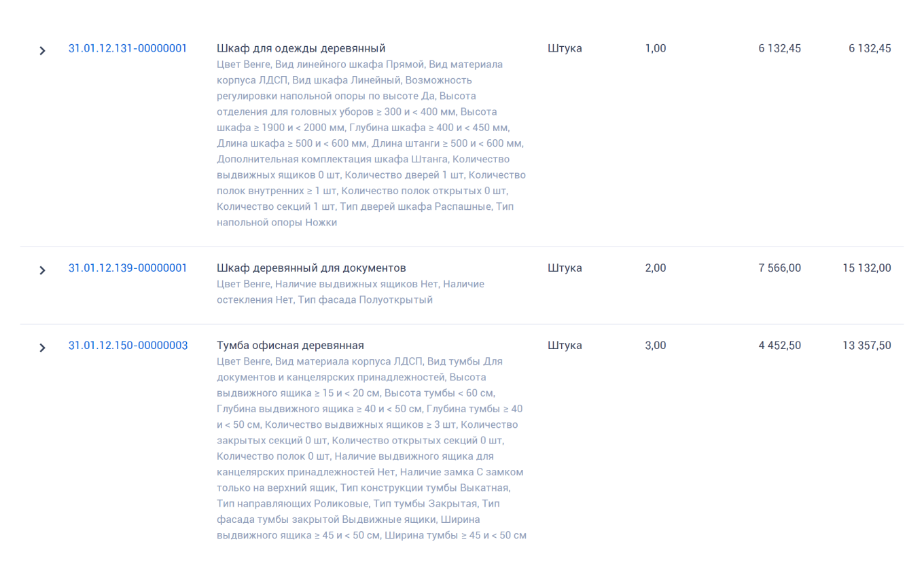Click the clothes wardrobe gray description text
924x584 pixels.
pos(371,143)
